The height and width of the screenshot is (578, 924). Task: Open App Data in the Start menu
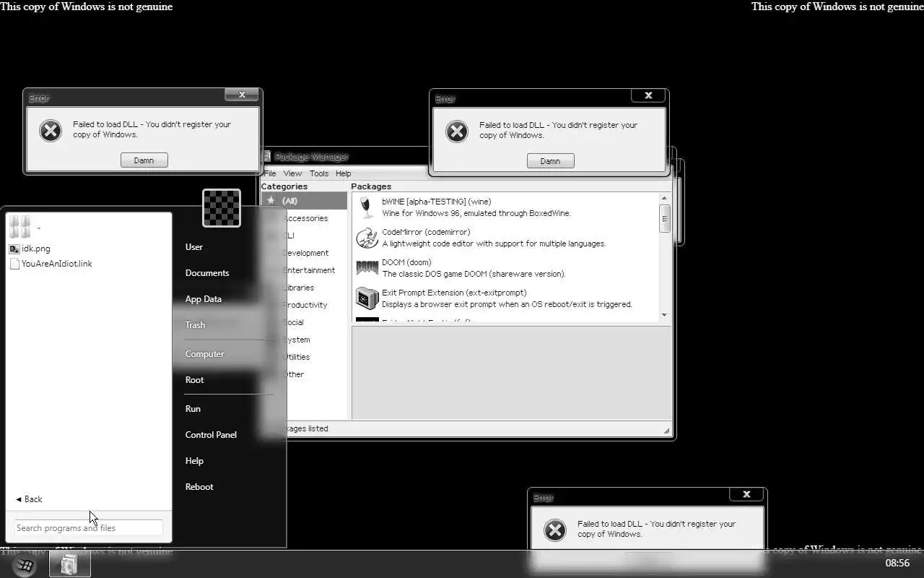click(x=204, y=299)
